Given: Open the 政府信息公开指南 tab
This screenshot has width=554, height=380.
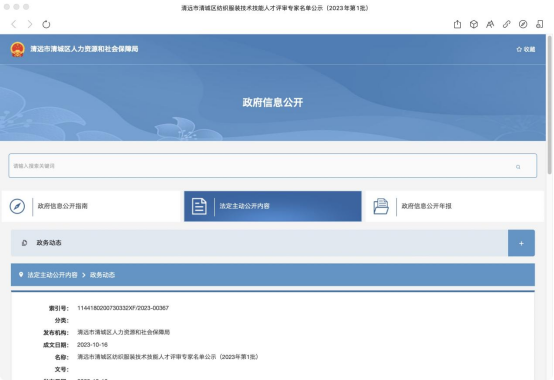Looking at the screenshot, I should pyautogui.click(x=91, y=206).
